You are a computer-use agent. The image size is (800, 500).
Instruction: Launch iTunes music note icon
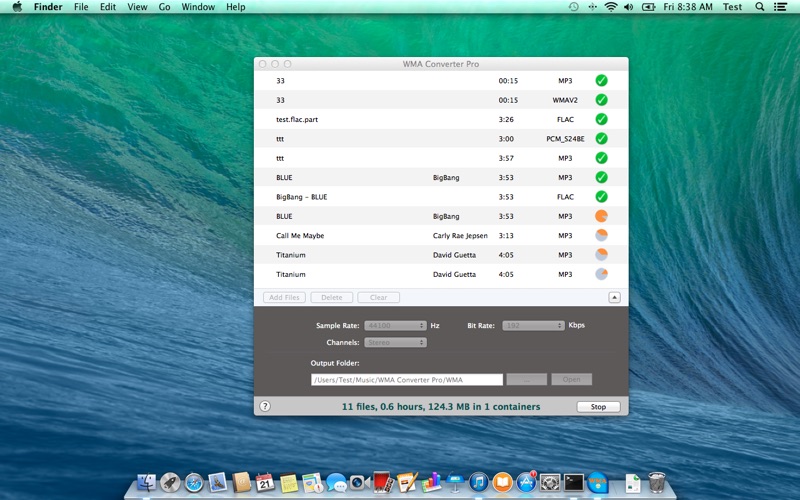(479, 482)
